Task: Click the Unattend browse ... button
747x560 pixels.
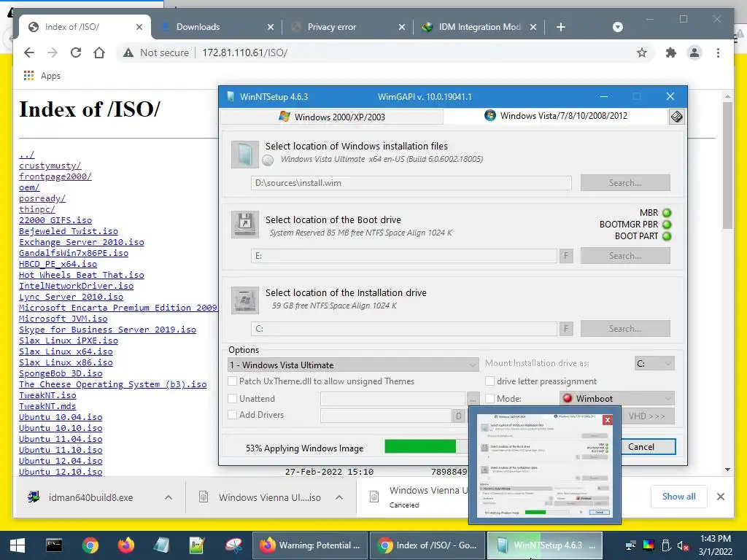Action: pos(473,399)
